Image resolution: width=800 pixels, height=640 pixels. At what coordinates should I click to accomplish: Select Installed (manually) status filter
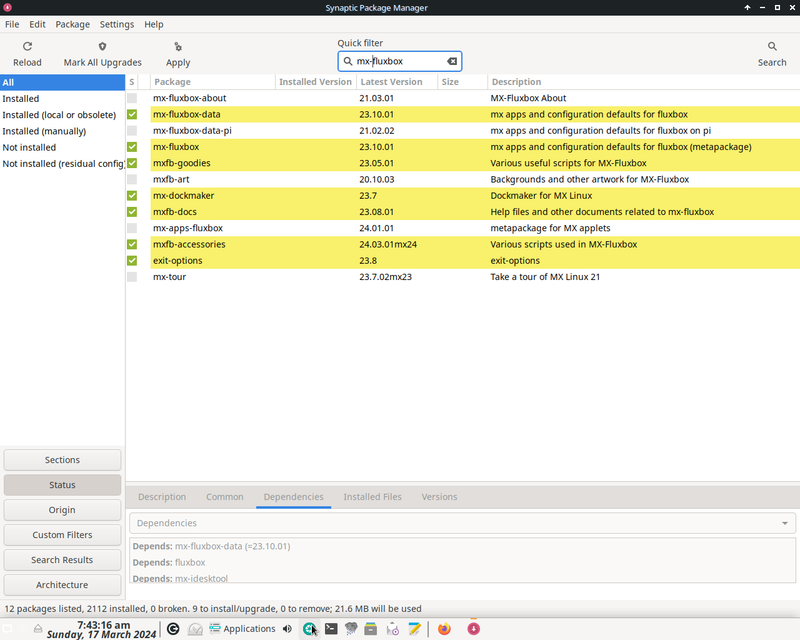62,131
